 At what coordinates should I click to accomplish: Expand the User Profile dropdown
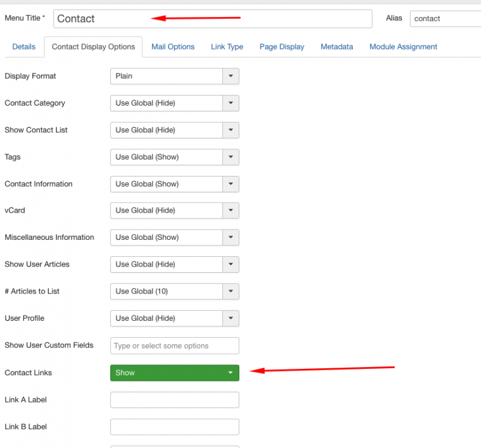(x=174, y=318)
